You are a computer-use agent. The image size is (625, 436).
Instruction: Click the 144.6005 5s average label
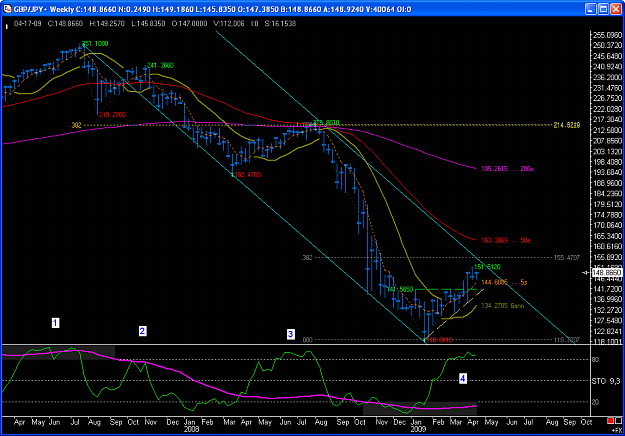click(x=504, y=282)
